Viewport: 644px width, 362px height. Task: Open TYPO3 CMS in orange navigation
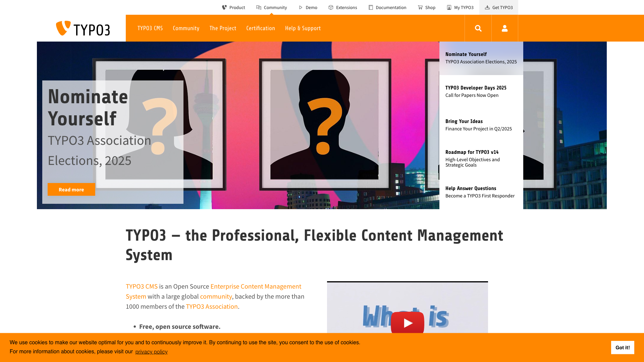(x=150, y=28)
